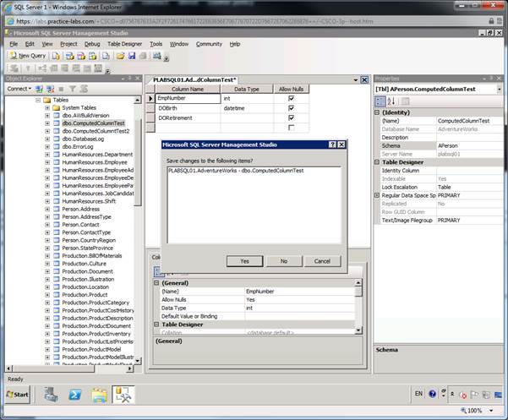Open the Tools menu

click(156, 44)
